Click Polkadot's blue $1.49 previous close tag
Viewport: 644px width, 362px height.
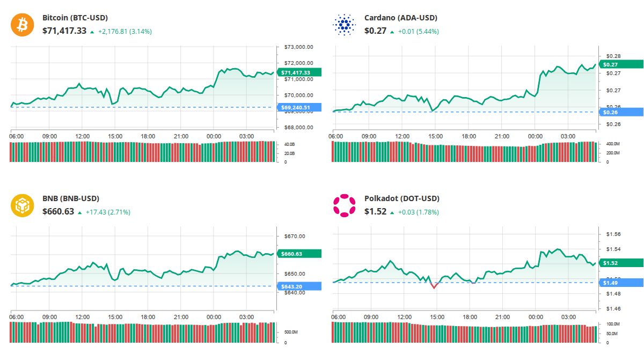tap(621, 283)
